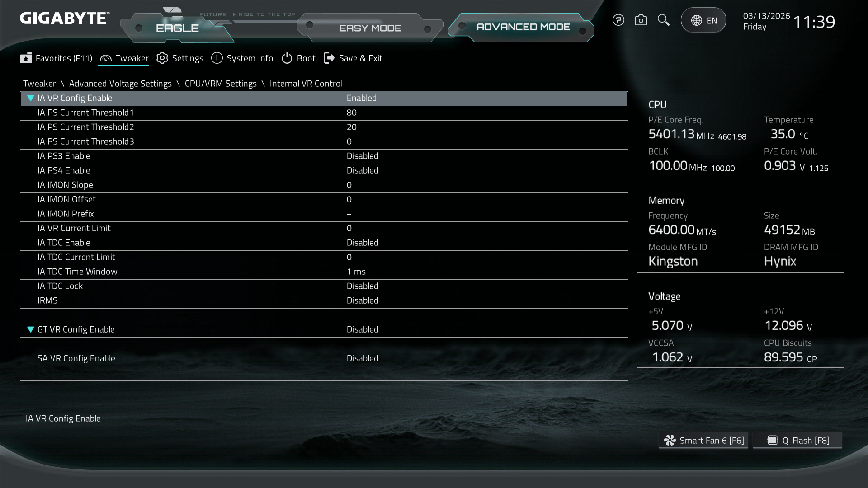Click the Settings gear icon
Image resolution: width=868 pixels, height=488 pixels.
(x=162, y=58)
